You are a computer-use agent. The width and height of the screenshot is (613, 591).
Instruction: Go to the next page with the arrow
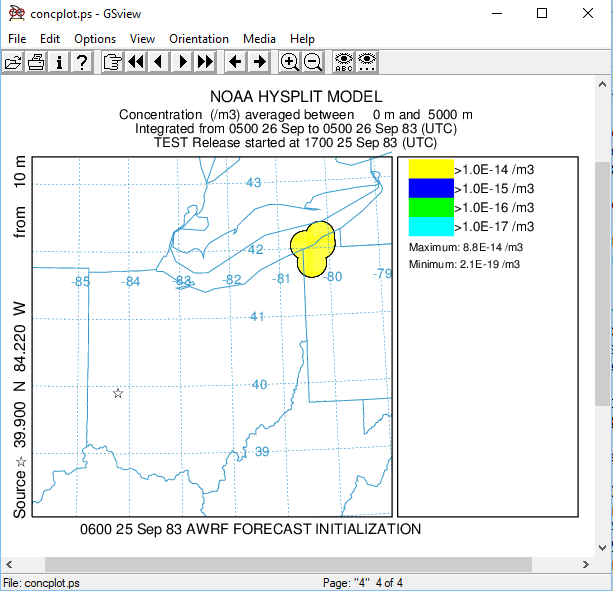tap(182, 62)
